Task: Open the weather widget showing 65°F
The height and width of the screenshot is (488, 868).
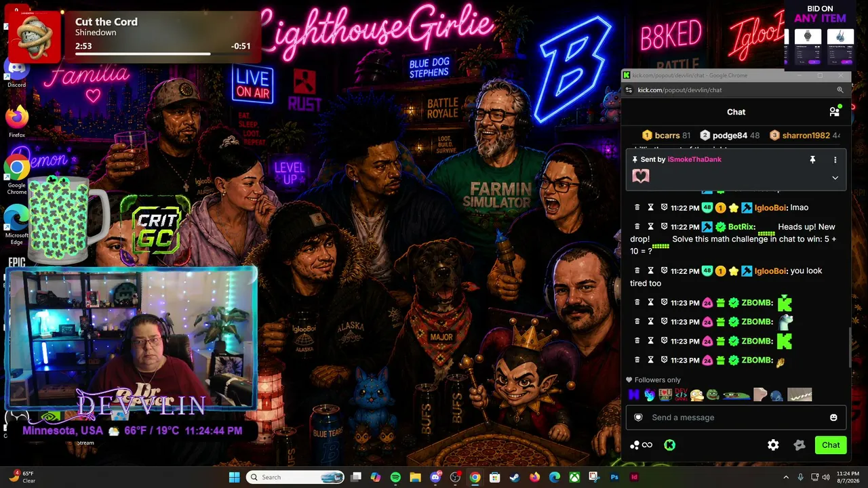Action: pyautogui.click(x=22, y=477)
